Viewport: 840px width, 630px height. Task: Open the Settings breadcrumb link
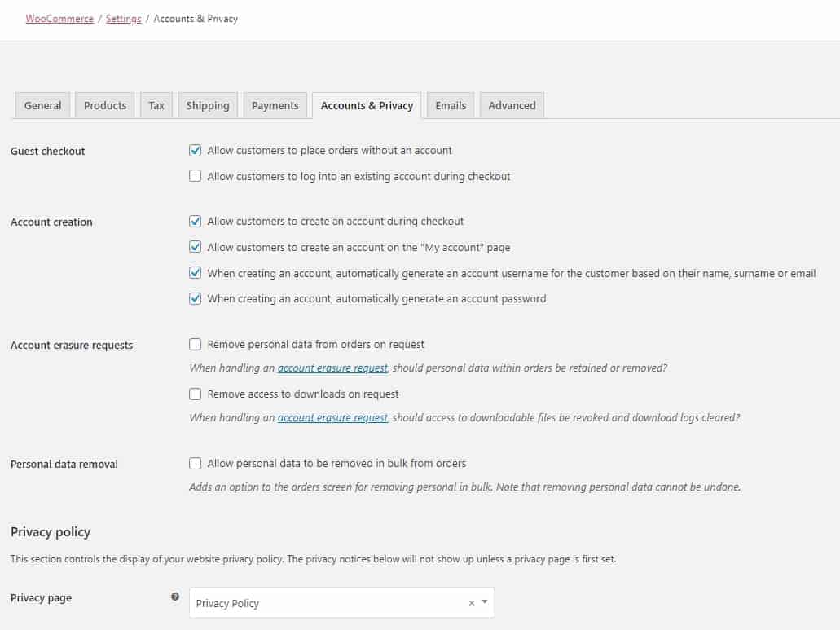tap(123, 19)
